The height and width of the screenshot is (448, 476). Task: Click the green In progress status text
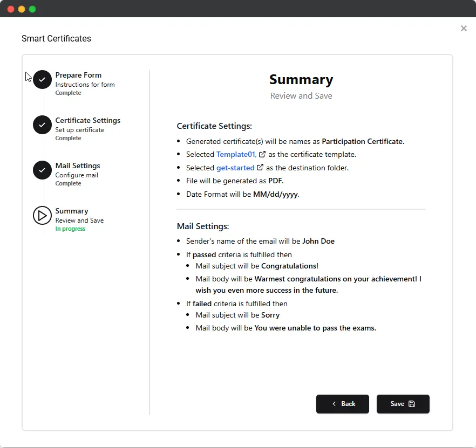[x=70, y=229]
